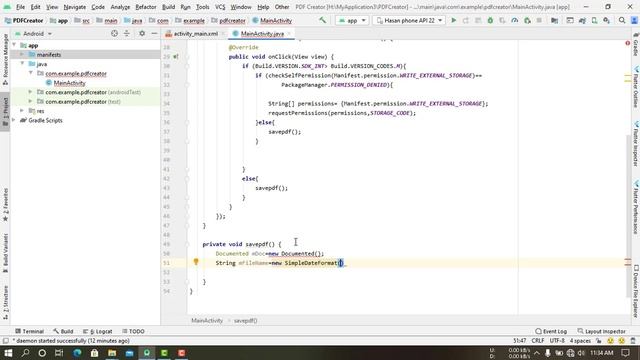Open the Gradle panel on the right edge
640x360 pixels.
point(636,46)
